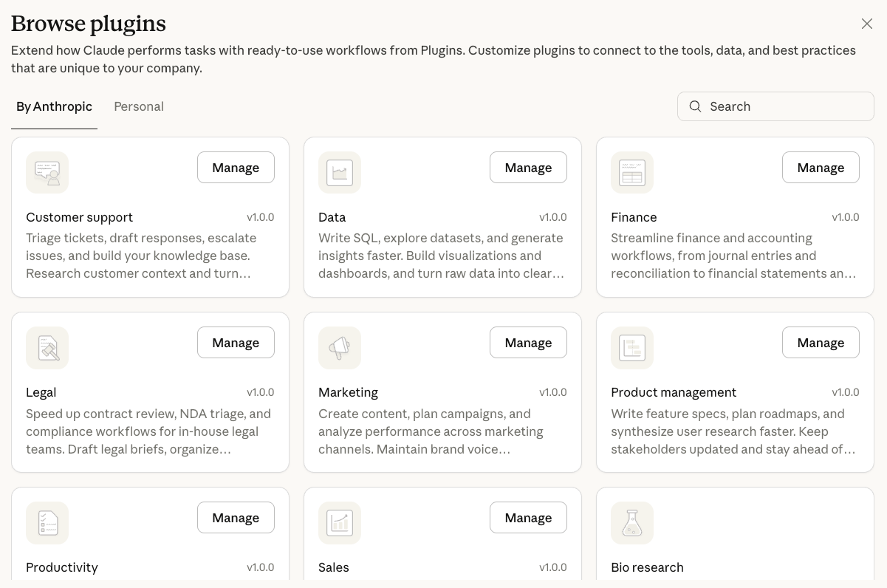The width and height of the screenshot is (887, 588).
Task: Click the 'Streamline finance and accounting' description
Action: (x=733, y=256)
